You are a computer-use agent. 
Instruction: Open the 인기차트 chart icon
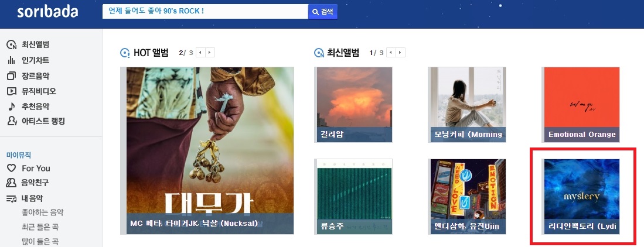pos(12,60)
